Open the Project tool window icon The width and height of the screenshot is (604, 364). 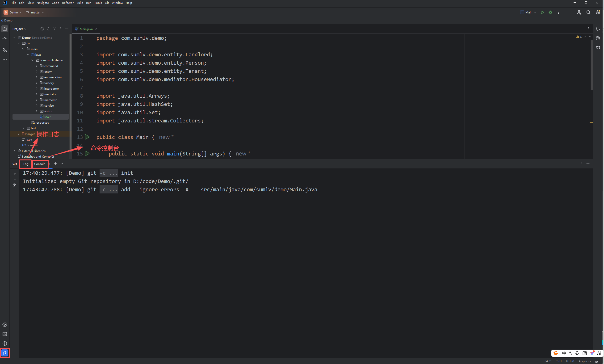point(5,29)
